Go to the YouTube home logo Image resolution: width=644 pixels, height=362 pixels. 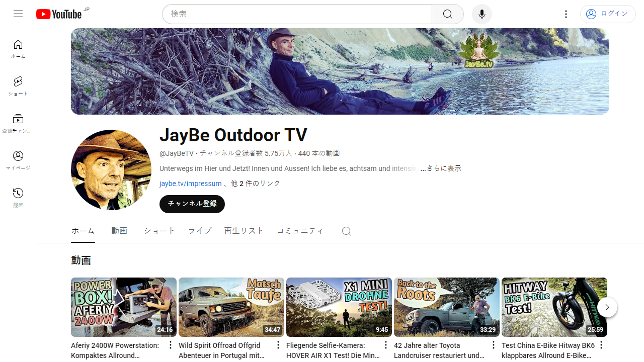(x=59, y=14)
